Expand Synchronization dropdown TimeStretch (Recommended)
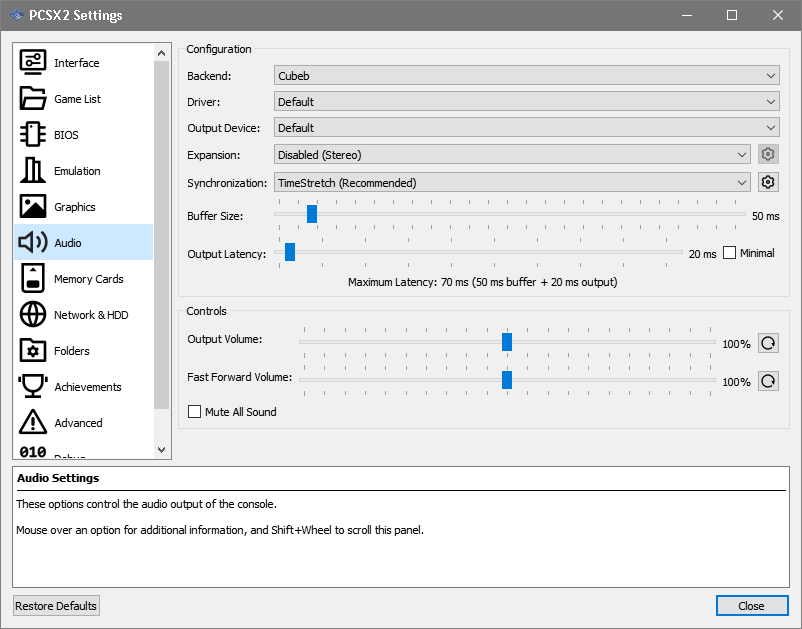This screenshot has width=802, height=629. point(512,183)
